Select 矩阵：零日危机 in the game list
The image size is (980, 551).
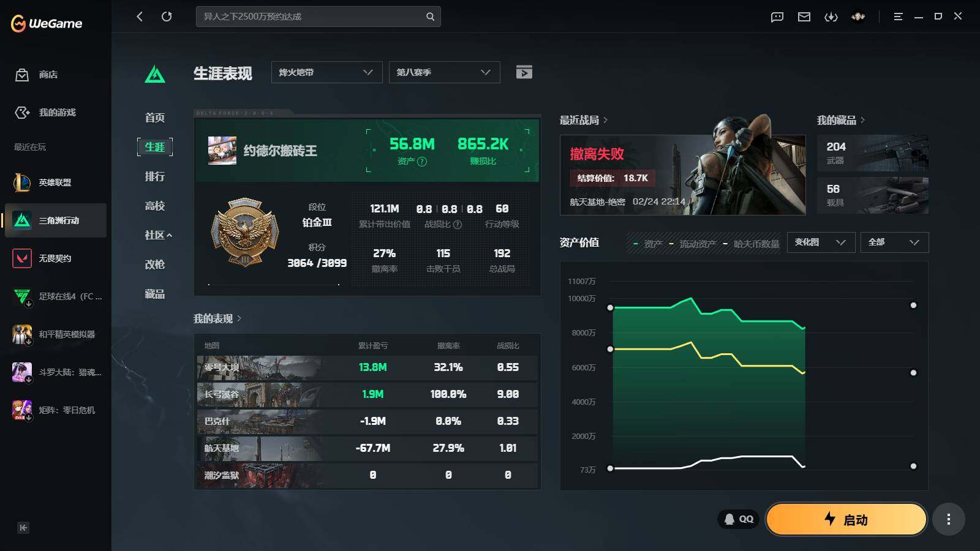pos(56,410)
